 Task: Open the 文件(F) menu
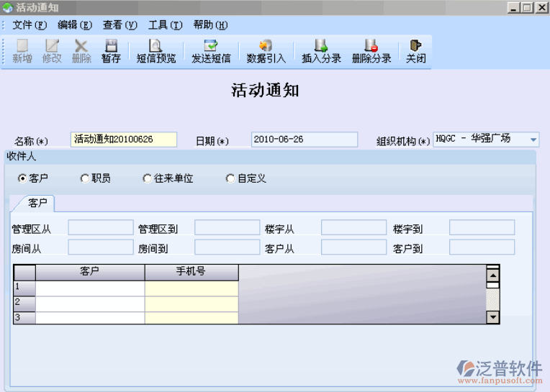click(29, 24)
